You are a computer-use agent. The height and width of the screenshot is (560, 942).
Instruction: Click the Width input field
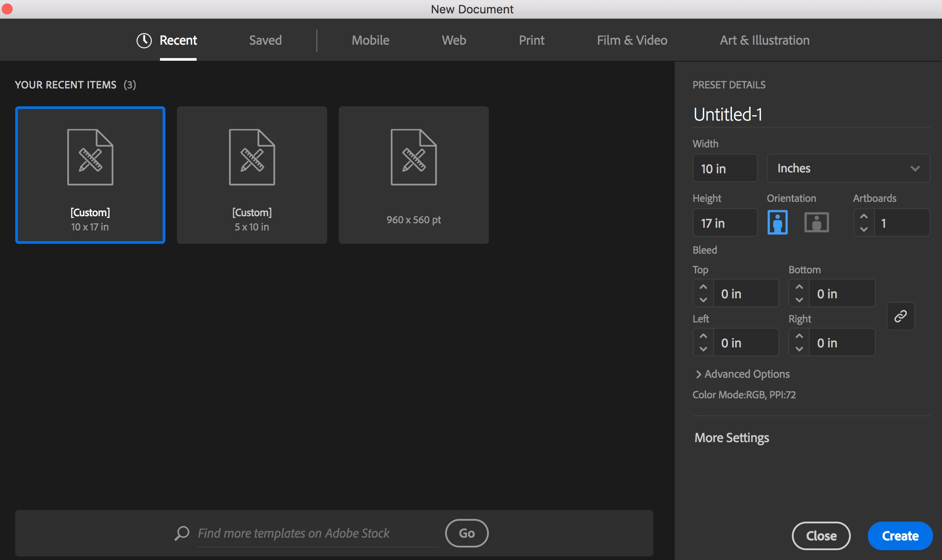(x=724, y=168)
